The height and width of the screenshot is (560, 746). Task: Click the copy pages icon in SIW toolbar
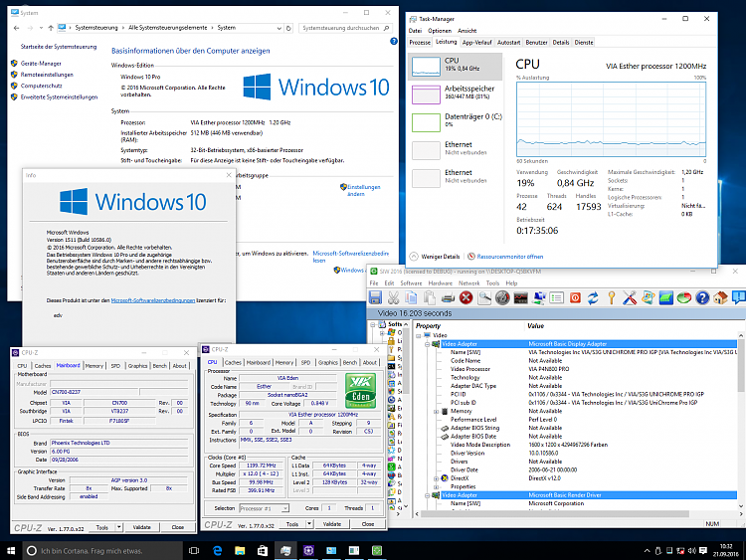(x=412, y=298)
